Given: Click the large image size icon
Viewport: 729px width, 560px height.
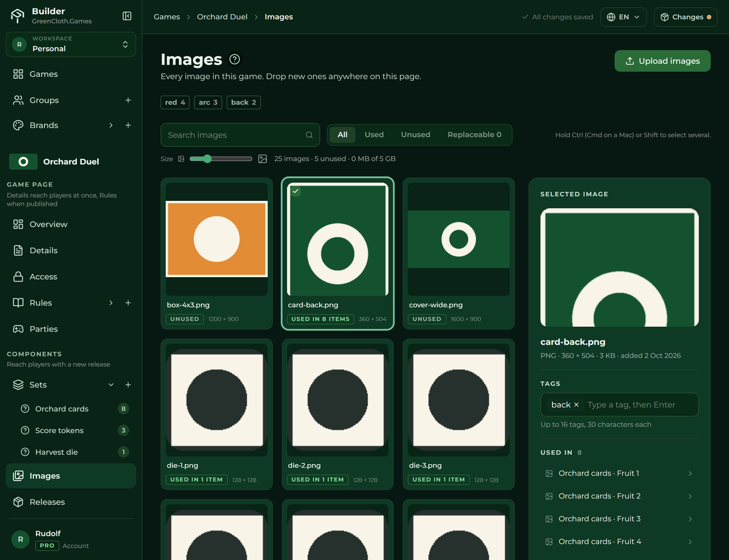Looking at the screenshot, I should coord(263,159).
